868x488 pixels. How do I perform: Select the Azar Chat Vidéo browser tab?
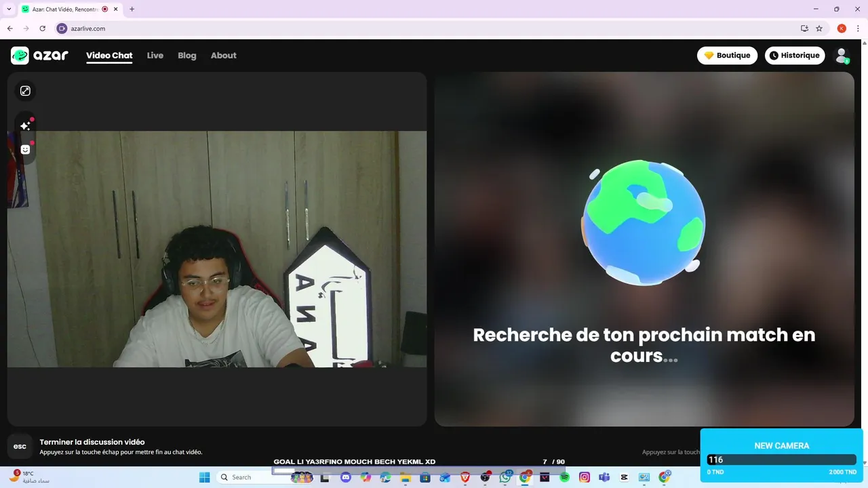pos(64,9)
